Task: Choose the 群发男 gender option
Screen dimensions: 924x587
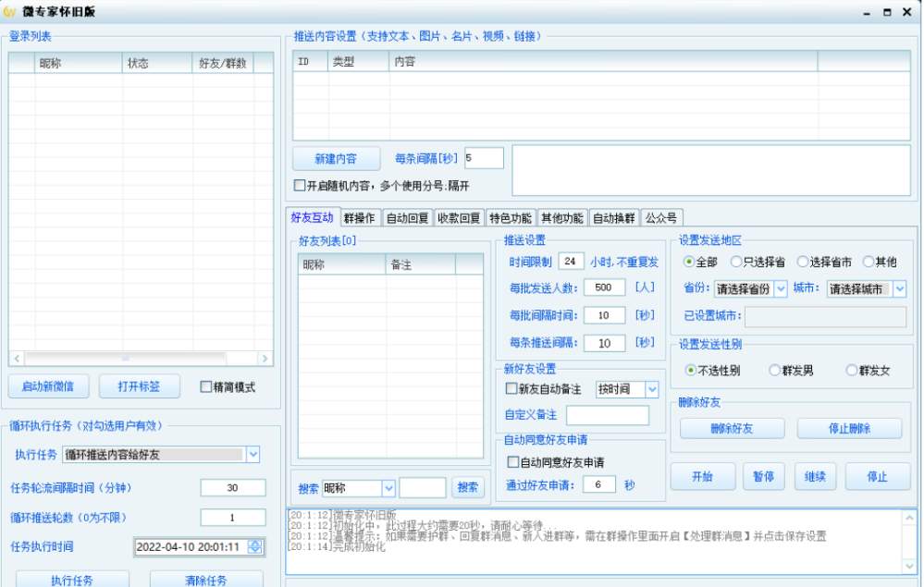Action: pyautogui.click(x=775, y=370)
